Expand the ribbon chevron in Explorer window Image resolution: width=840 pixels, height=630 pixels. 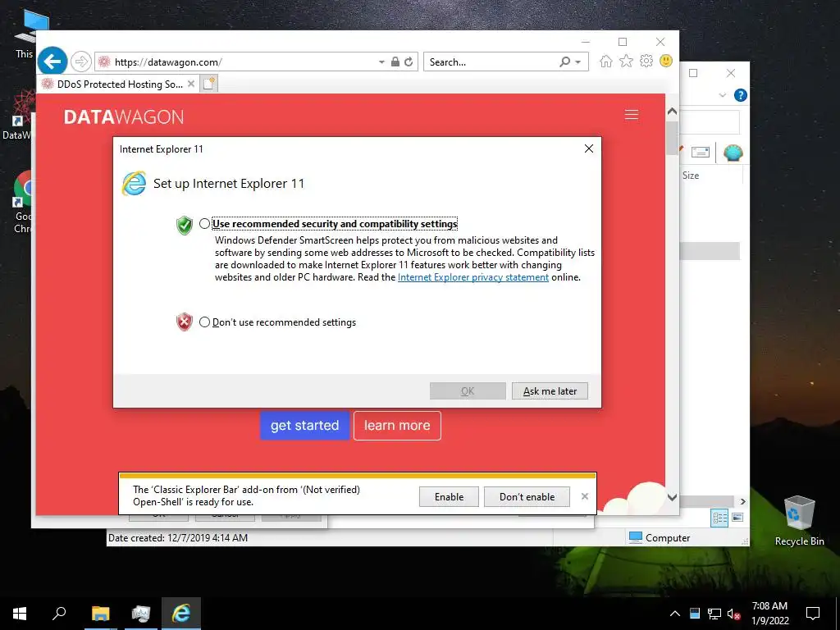pos(722,95)
